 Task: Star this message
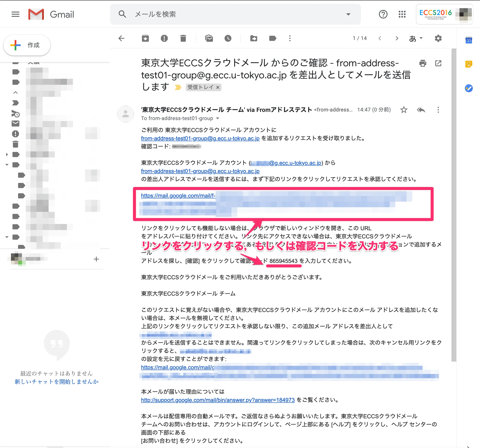click(404, 110)
